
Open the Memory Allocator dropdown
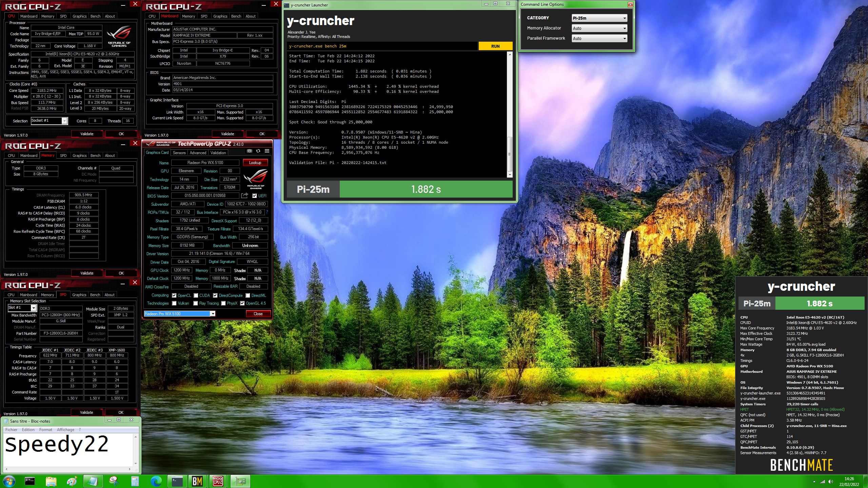(599, 28)
